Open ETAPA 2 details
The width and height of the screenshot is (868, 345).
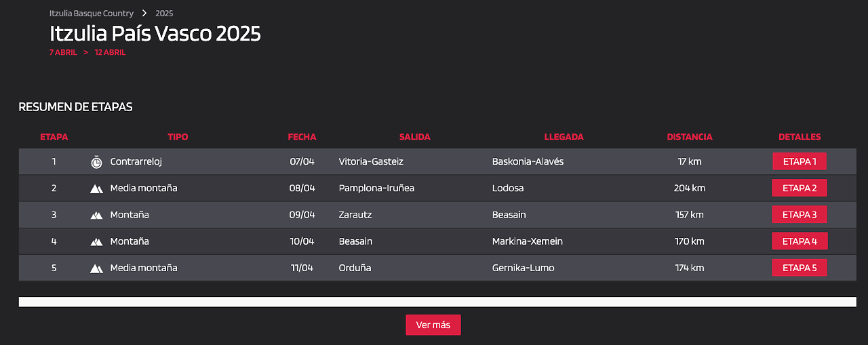pos(800,188)
